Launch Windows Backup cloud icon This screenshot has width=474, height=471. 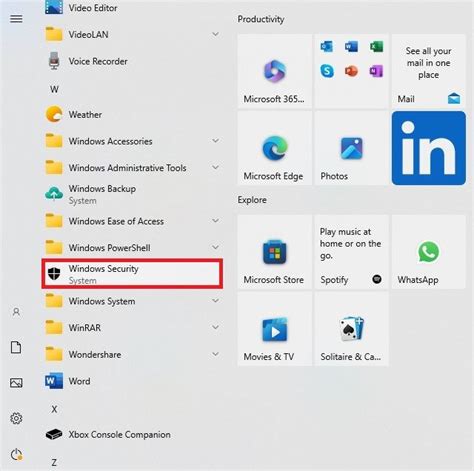point(54,194)
